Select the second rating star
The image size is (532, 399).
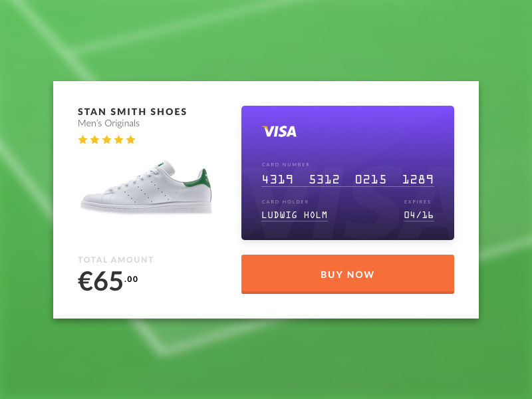tap(95, 140)
